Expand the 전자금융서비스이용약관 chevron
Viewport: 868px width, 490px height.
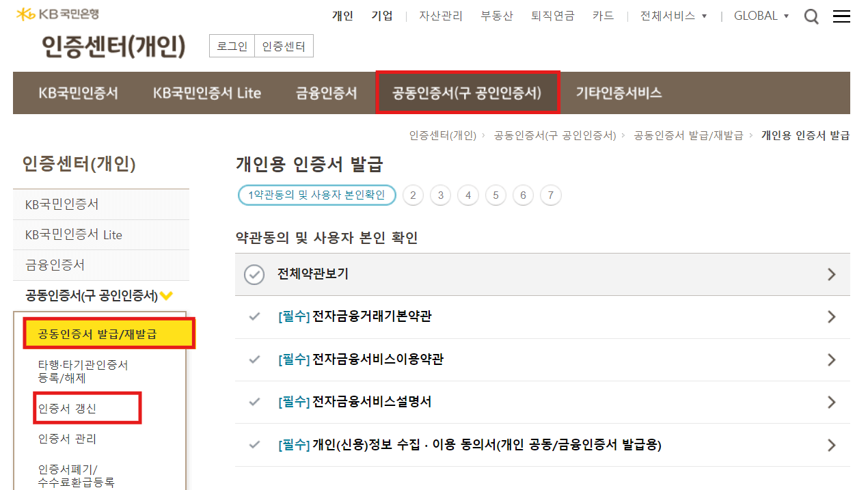tap(832, 359)
